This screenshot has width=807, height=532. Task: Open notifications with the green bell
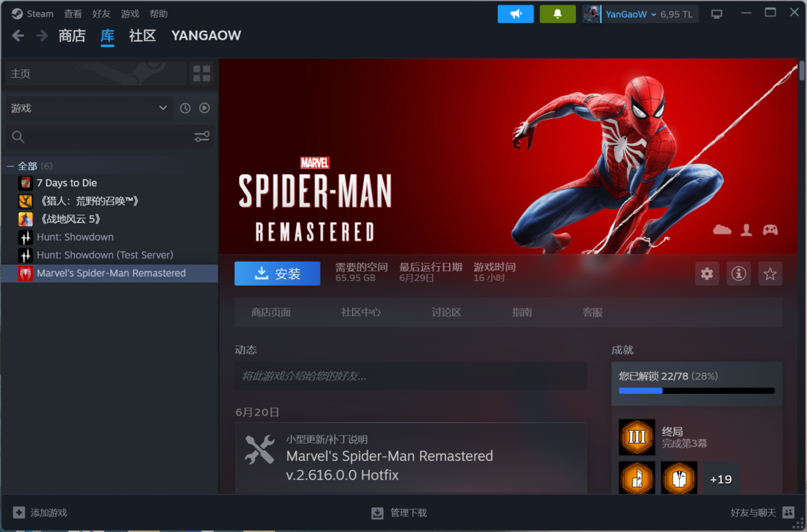click(557, 14)
